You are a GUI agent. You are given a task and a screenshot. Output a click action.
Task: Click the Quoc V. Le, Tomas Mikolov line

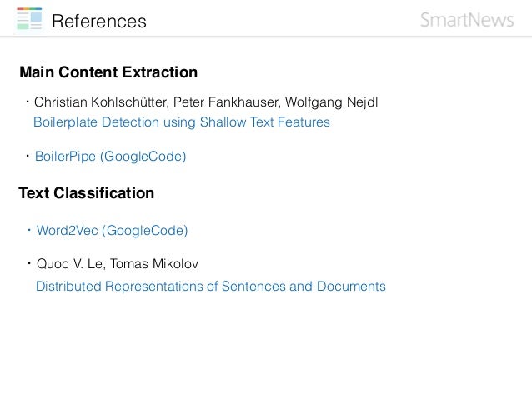(118, 264)
